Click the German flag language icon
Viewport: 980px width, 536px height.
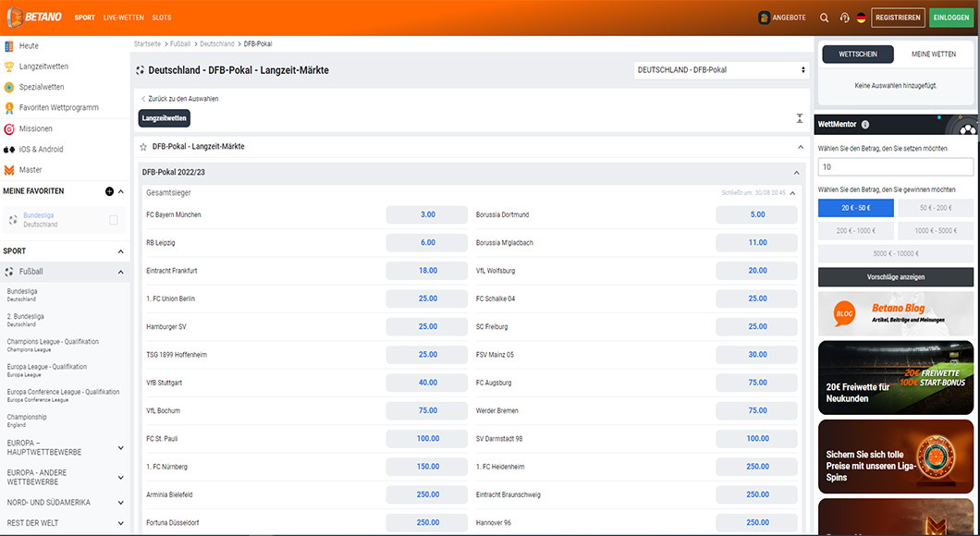click(x=862, y=18)
